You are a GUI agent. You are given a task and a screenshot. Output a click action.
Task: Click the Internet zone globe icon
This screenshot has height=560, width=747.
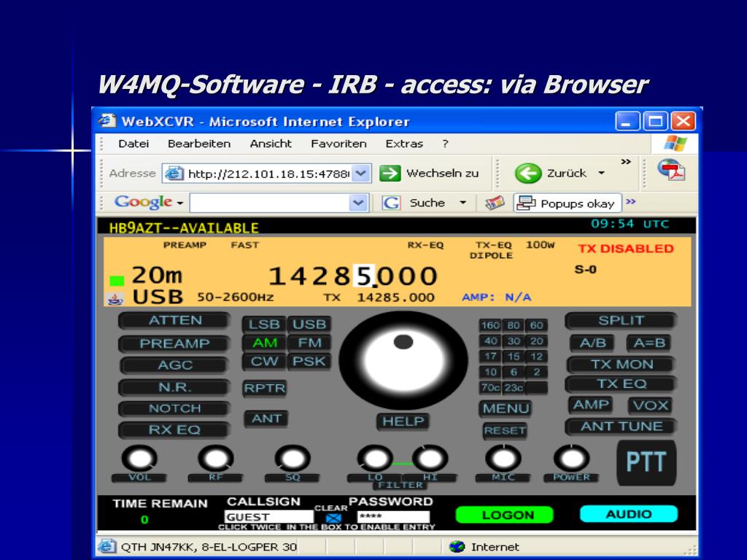click(x=457, y=547)
